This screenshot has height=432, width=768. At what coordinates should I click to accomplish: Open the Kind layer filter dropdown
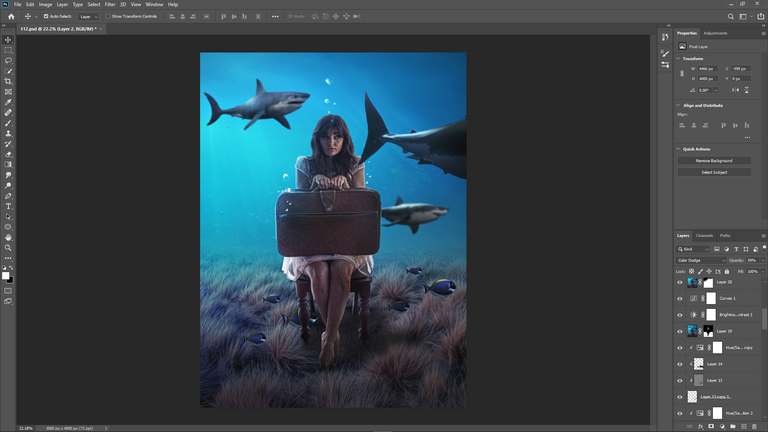click(693, 249)
